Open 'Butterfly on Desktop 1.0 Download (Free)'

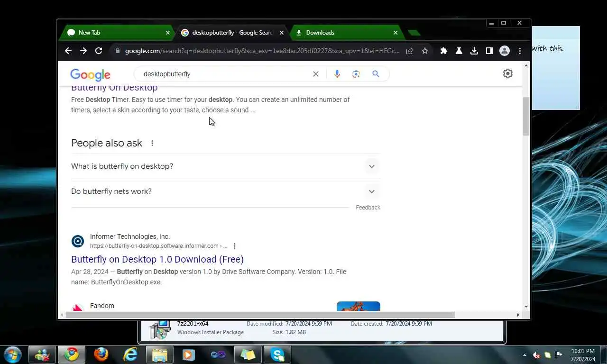pyautogui.click(x=157, y=259)
